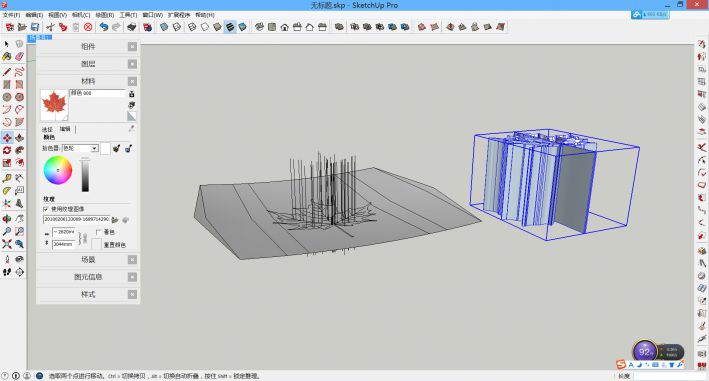
Task: Open the Draw (R) menu
Action: pyautogui.click(x=104, y=15)
